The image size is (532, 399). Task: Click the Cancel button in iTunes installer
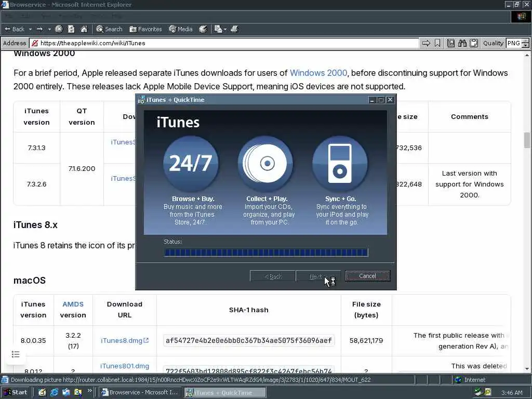click(x=367, y=276)
